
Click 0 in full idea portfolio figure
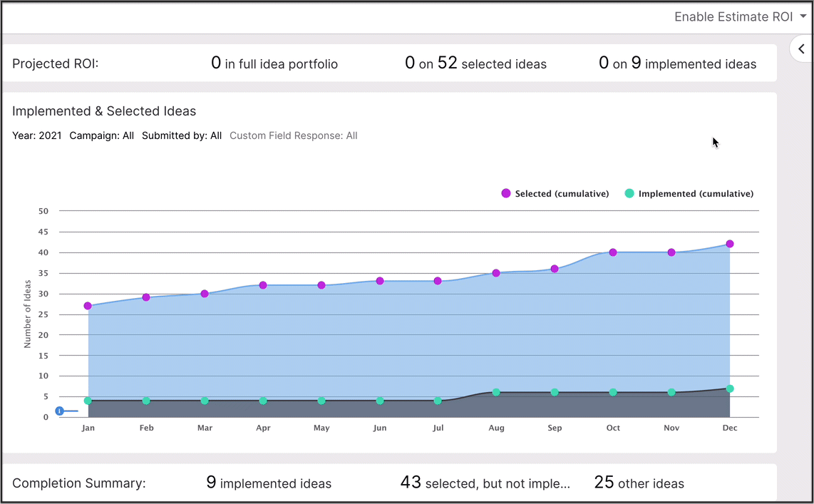coord(274,63)
